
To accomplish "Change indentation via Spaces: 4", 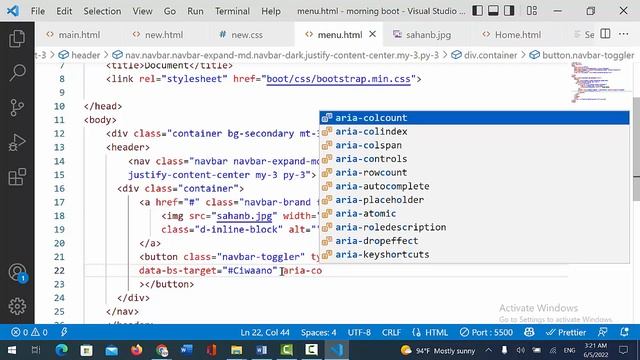I will click(x=318, y=332).
